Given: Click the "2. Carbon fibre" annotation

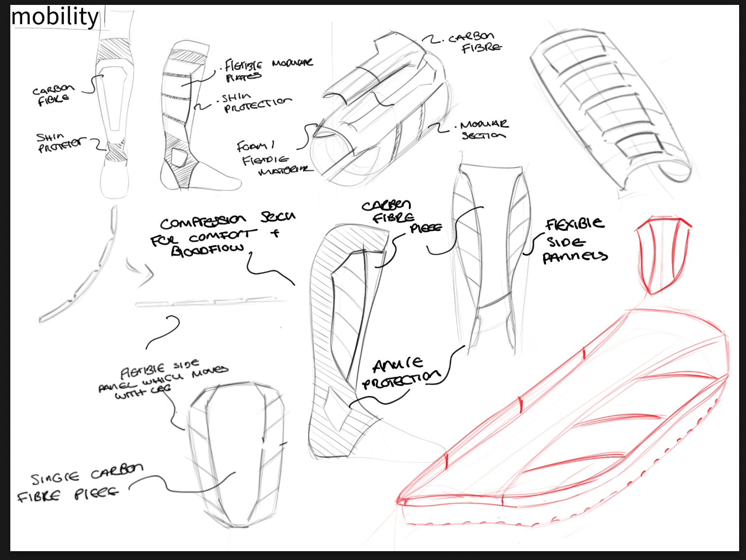Looking at the screenshot, I should (474, 42).
